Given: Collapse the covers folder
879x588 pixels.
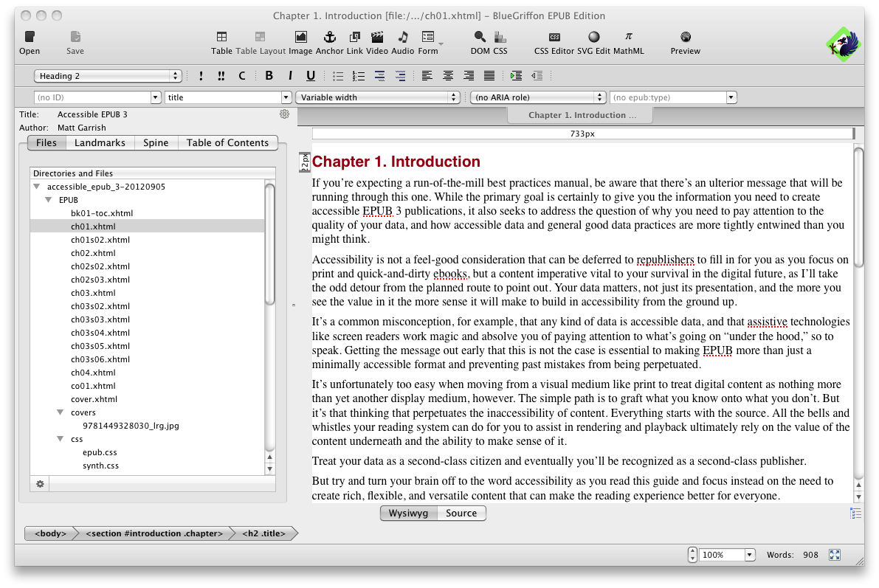Looking at the screenshot, I should 60,412.
